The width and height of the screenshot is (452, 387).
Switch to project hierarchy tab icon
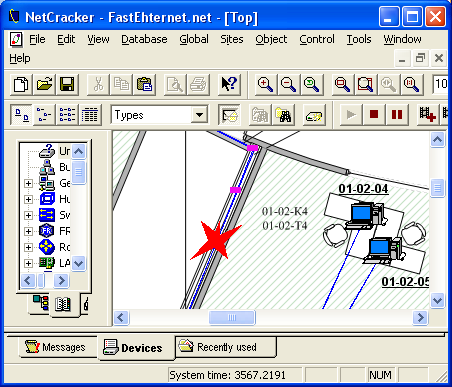pos(41,303)
